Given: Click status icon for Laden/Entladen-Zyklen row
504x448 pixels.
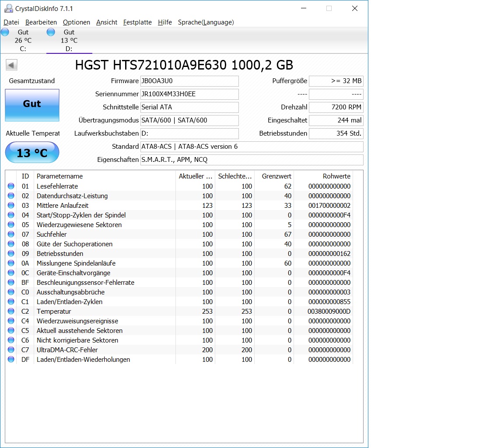Looking at the screenshot, I should tap(11, 302).
